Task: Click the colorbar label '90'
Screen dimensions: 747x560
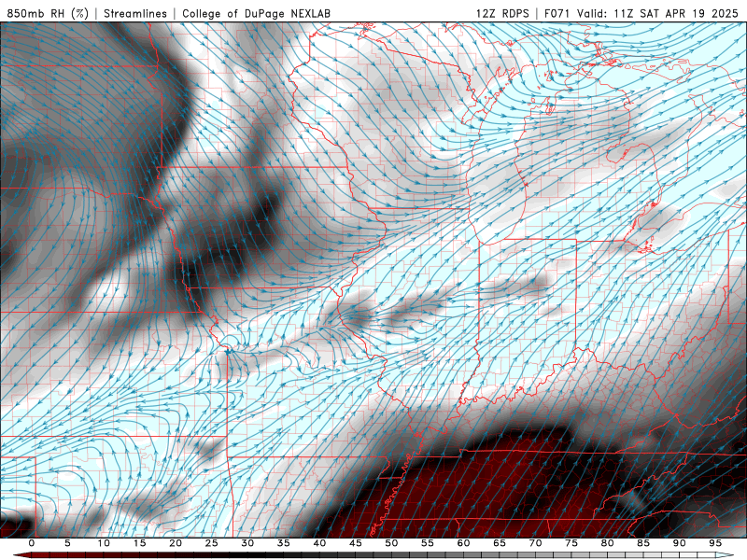Action: (x=679, y=543)
